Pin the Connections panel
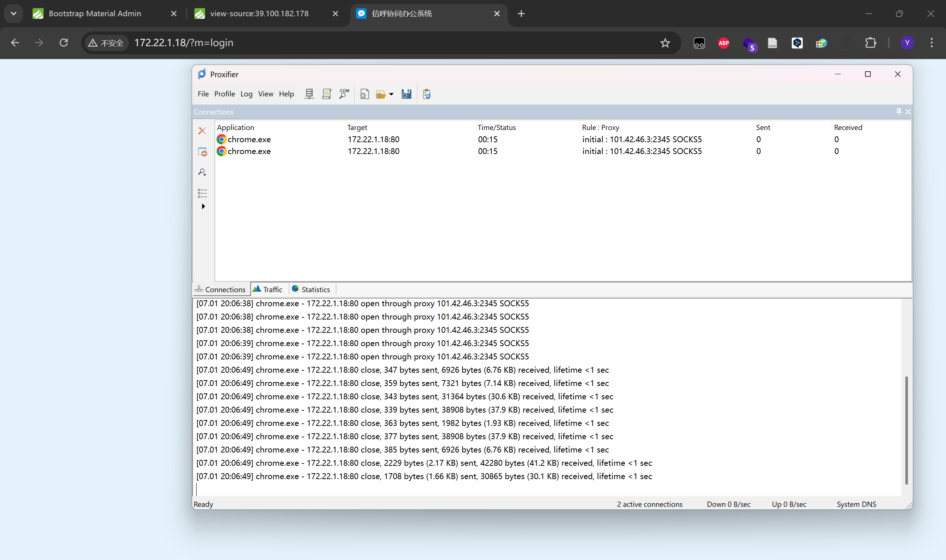The image size is (946, 560). pyautogui.click(x=898, y=111)
